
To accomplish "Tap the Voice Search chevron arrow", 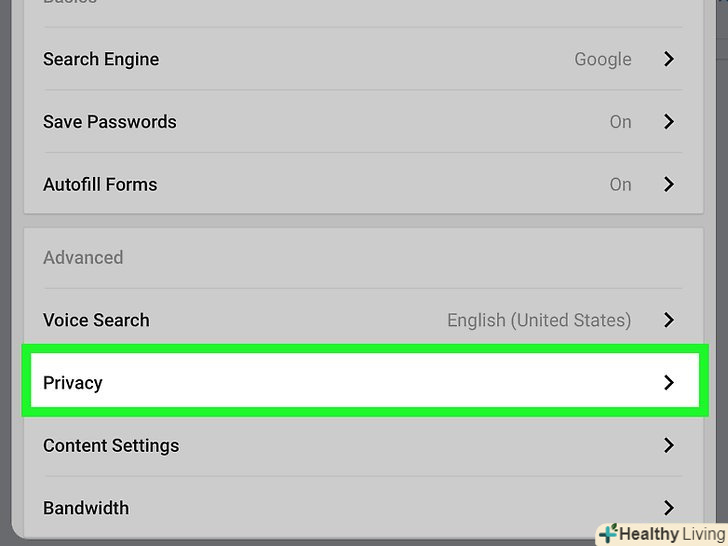I will 669,321.
